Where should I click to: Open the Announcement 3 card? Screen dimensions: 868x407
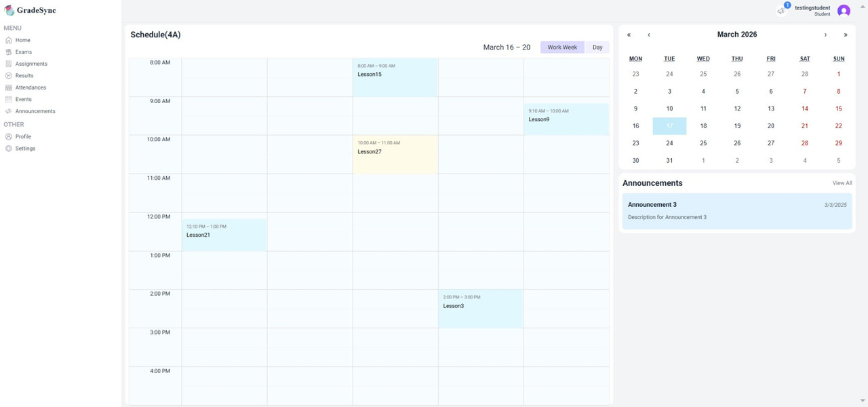click(737, 211)
